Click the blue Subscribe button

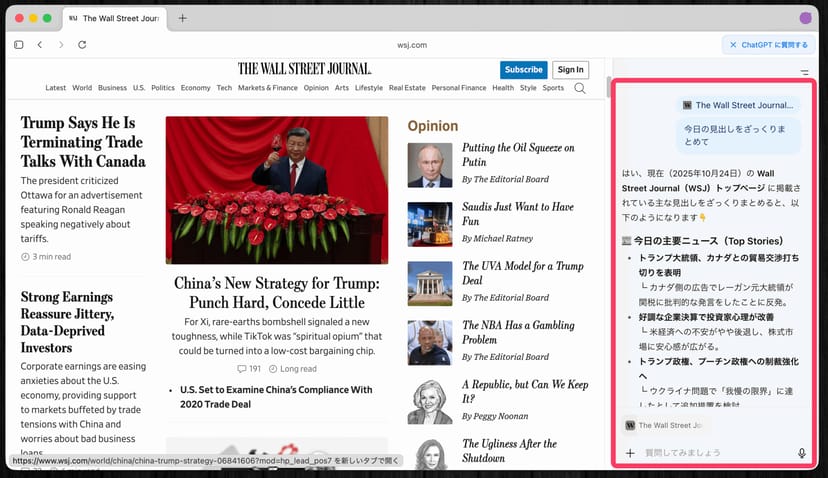point(523,69)
